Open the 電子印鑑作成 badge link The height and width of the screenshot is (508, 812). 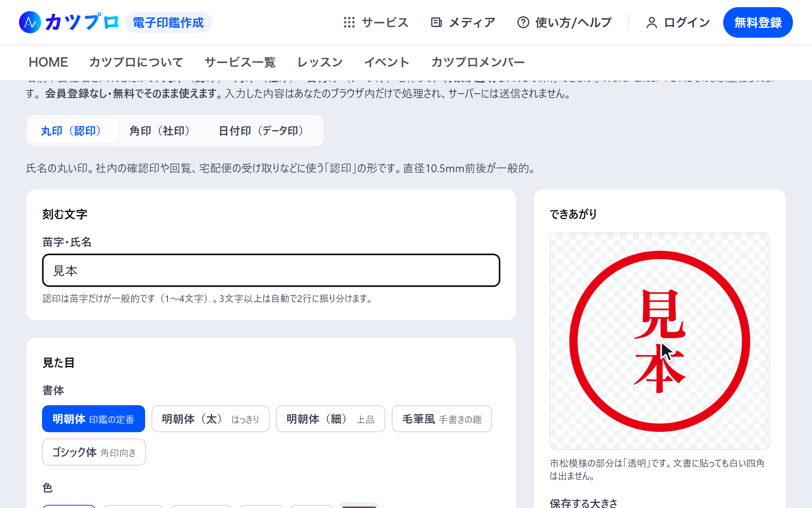168,22
